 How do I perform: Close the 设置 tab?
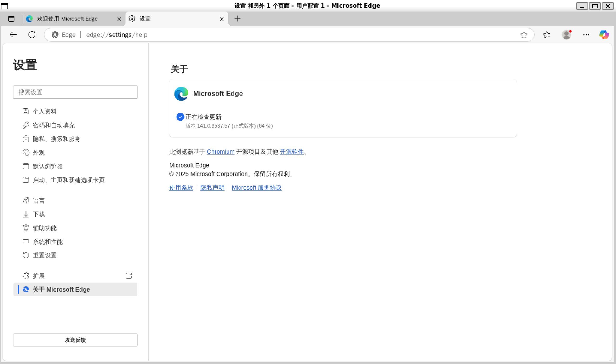(x=222, y=19)
